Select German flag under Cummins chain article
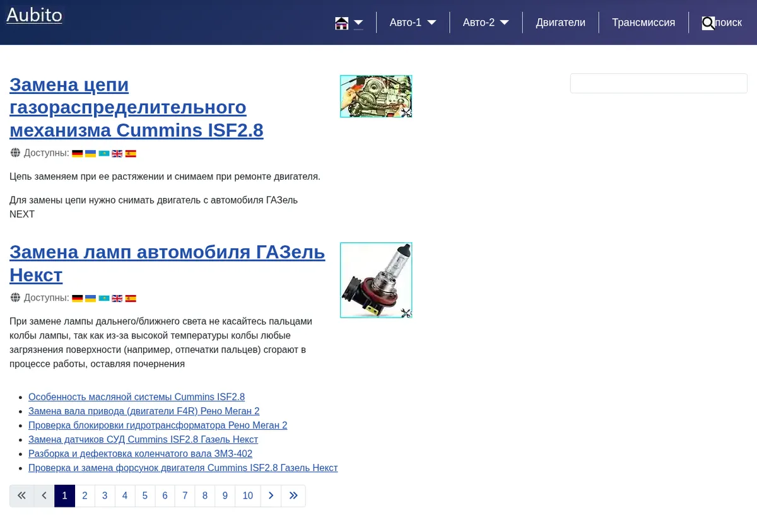The width and height of the screenshot is (757, 532). click(x=78, y=153)
